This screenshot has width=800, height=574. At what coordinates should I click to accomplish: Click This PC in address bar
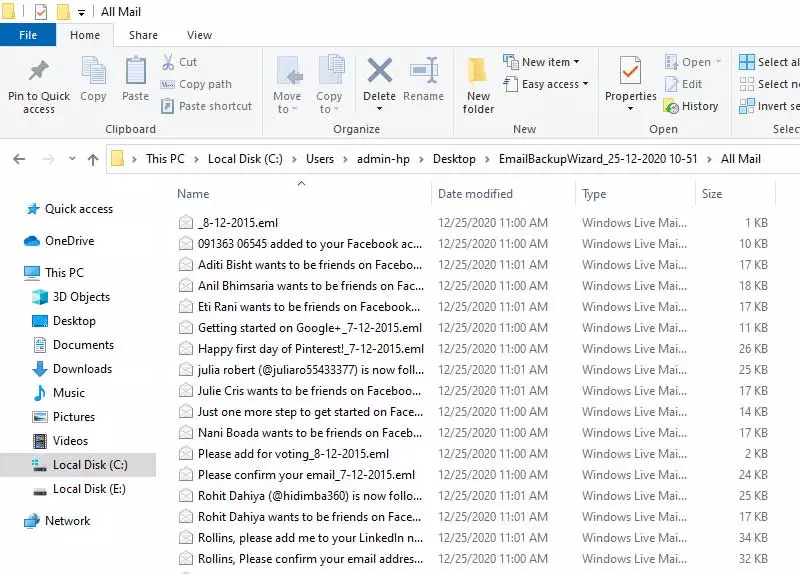point(165,159)
